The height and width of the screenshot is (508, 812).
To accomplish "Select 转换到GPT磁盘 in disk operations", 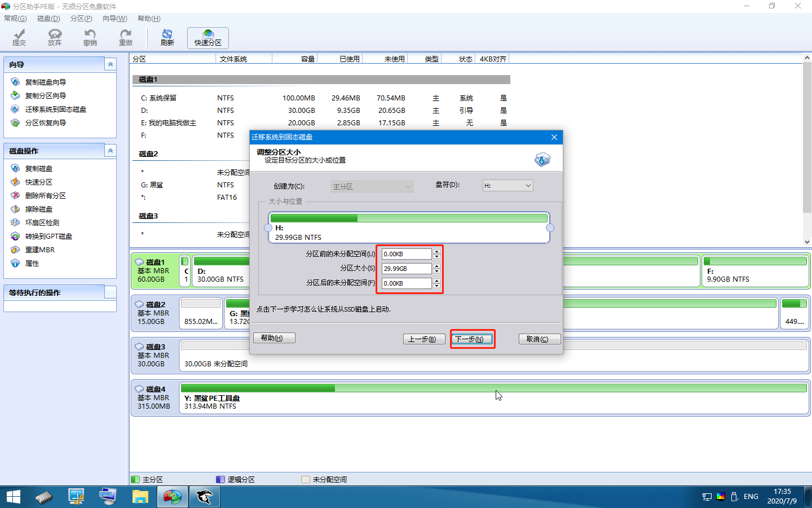I will coord(48,237).
